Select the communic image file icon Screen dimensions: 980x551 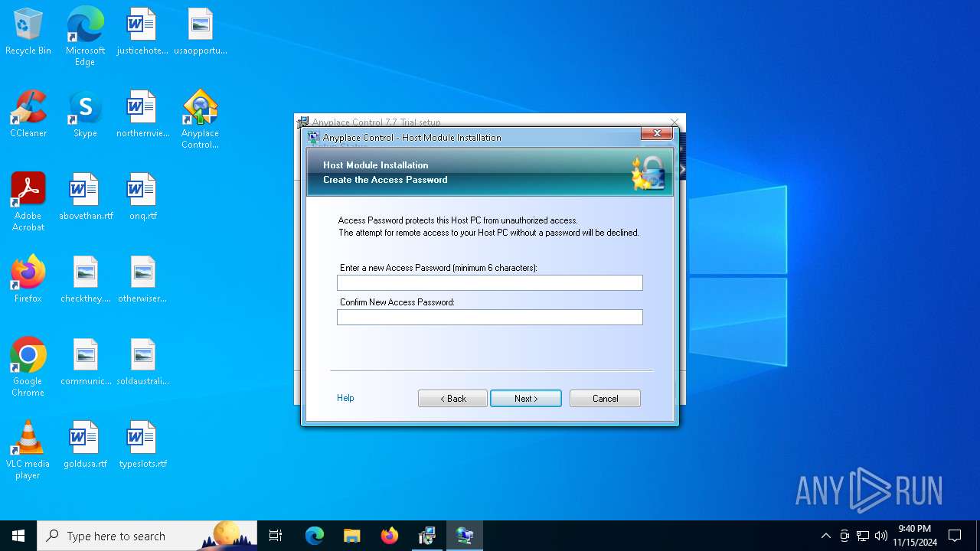(x=85, y=363)
